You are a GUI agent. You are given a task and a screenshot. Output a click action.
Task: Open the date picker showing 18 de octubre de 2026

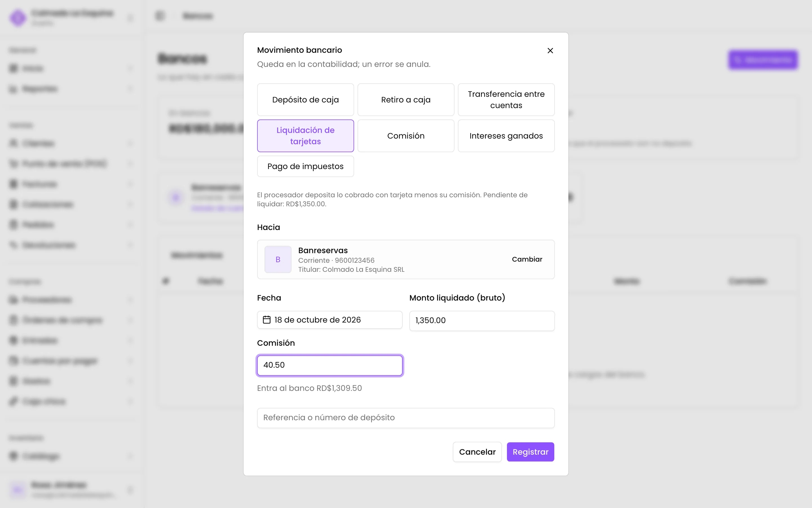[x=330, y=320]
